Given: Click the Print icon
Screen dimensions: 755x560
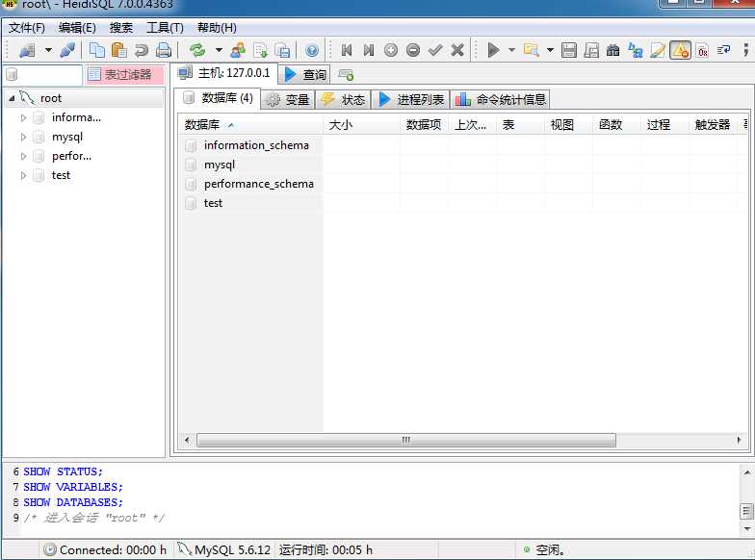Looking at the screenshot, I should click(x=164, y=50).
